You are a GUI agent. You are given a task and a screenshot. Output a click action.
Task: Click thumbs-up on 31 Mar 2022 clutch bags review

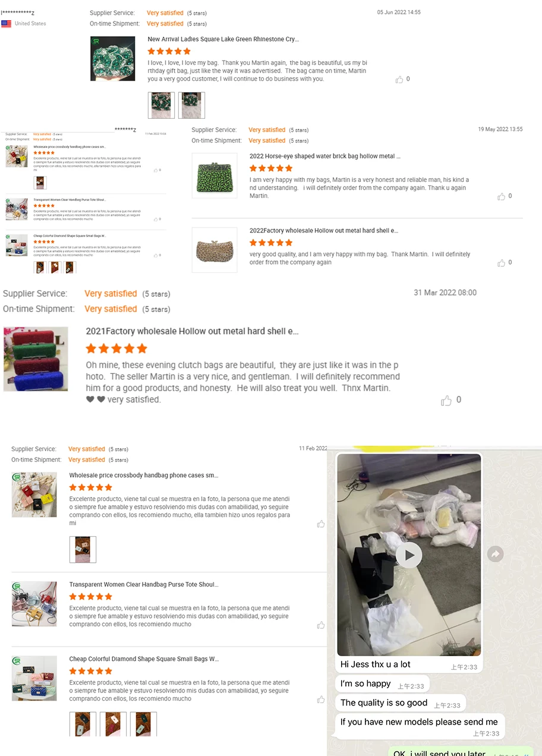(x=446, y=401)
